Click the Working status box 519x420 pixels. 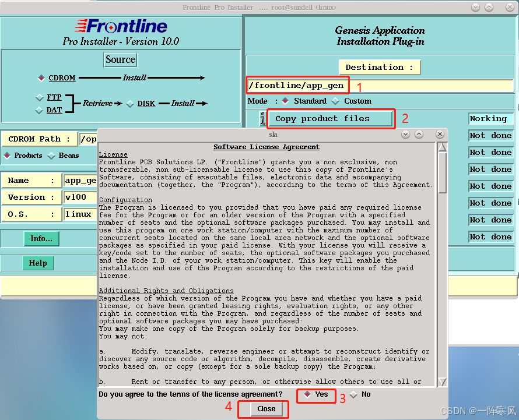[x=490, y=119]
